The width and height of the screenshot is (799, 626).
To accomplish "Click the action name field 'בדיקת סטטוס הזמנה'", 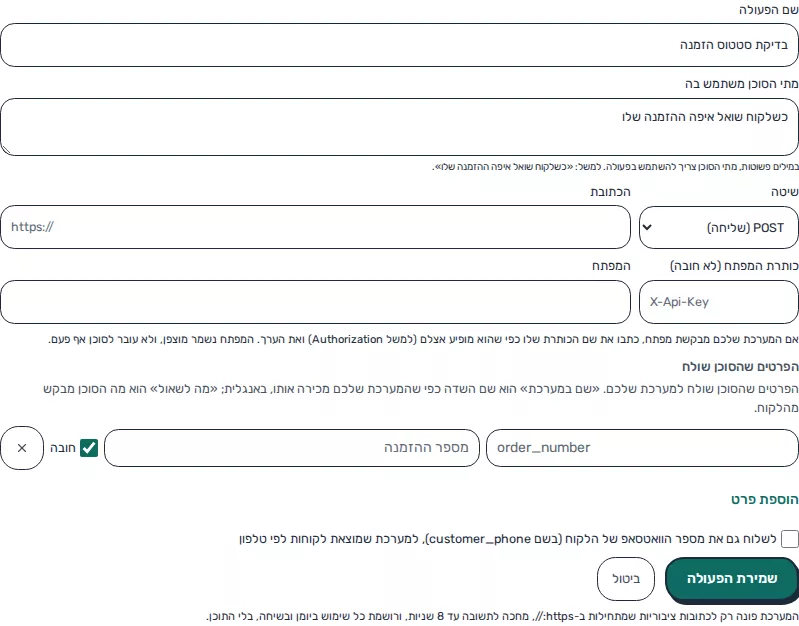I will click(x=400, y=45).
